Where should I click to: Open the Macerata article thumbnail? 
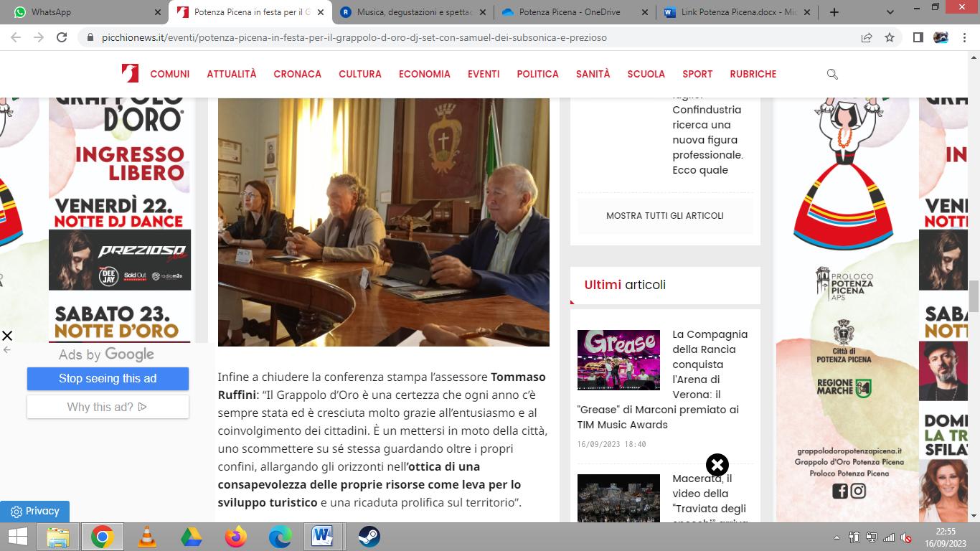pyautogui.click(x=618, y=498)
